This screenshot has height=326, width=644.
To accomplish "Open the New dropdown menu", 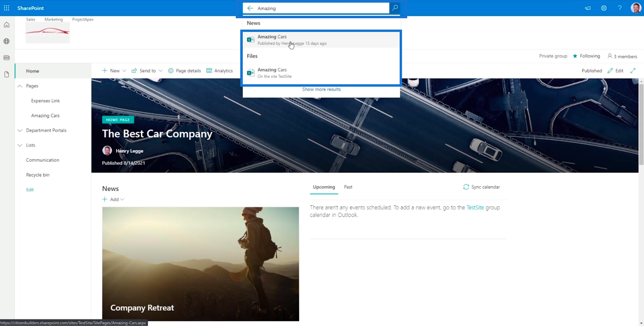I will (114, 71).
